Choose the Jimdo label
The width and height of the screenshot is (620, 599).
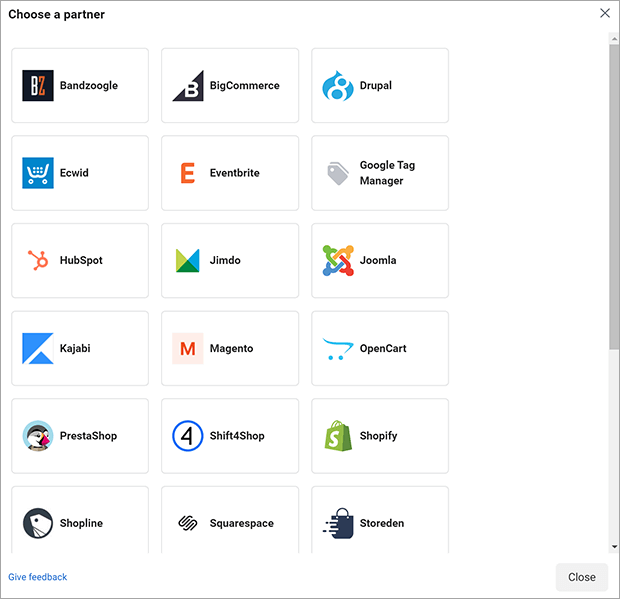(225, 260)
